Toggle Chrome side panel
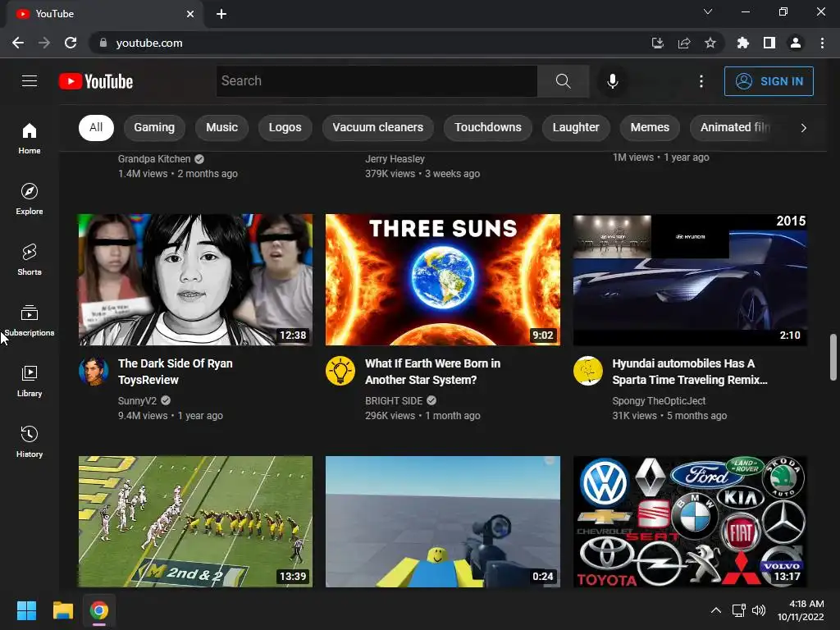Viewport: 840px width, 630px height. tap(769, 43)
